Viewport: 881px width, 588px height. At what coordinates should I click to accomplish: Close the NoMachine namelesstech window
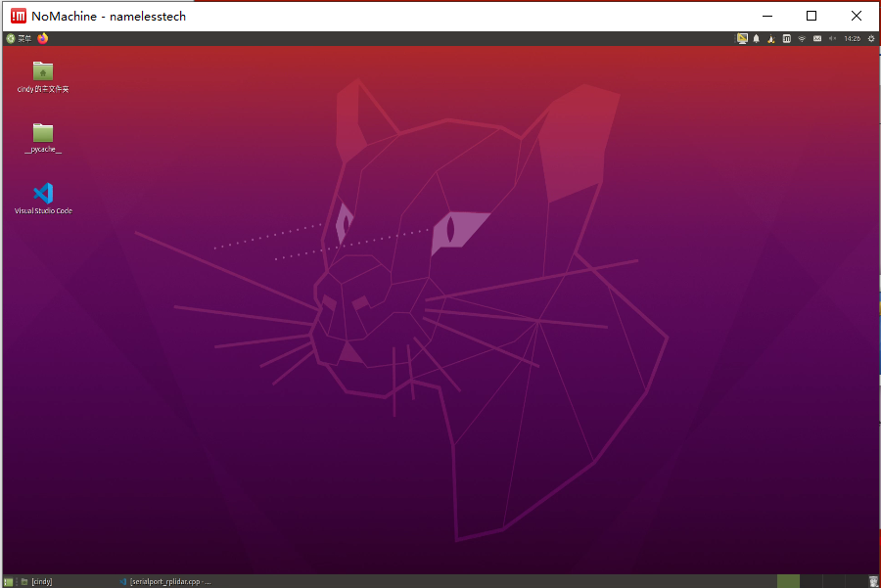[x=857, y=16]
